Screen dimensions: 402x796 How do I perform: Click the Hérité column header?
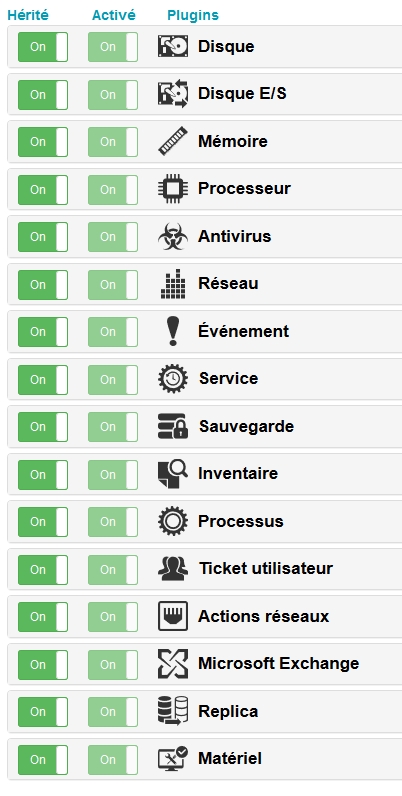pyautogui.click(x=28, y=15)
